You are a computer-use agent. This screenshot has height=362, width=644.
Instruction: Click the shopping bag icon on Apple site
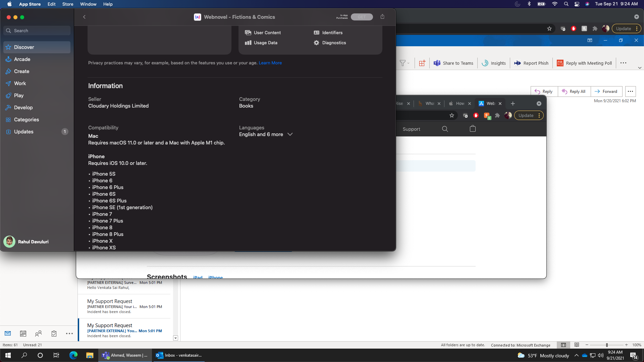click(x=473, y=129)
